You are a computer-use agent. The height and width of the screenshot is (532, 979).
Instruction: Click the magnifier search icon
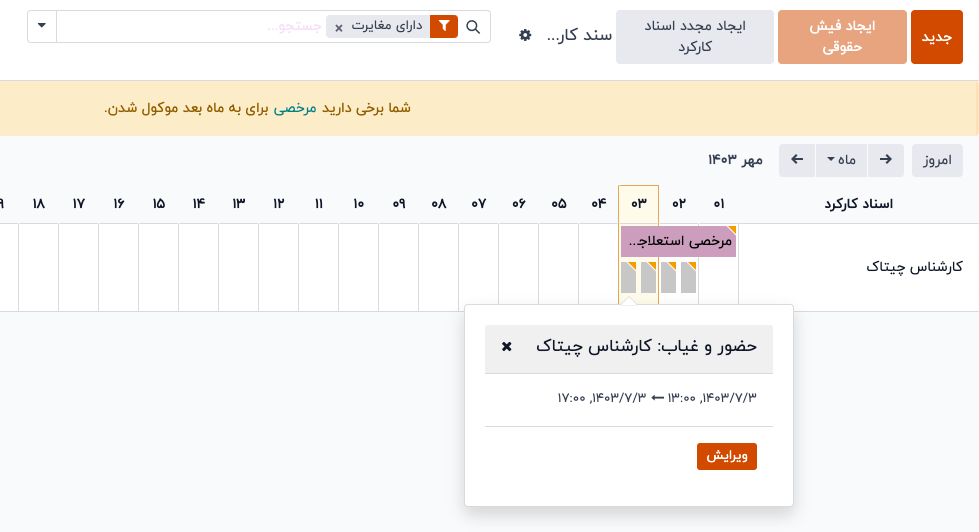pos(474,27)
